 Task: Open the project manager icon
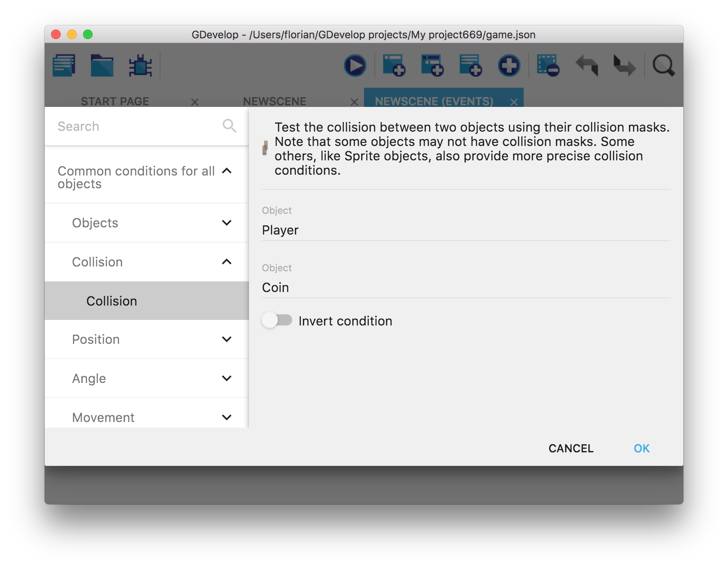tap(64, 65)
